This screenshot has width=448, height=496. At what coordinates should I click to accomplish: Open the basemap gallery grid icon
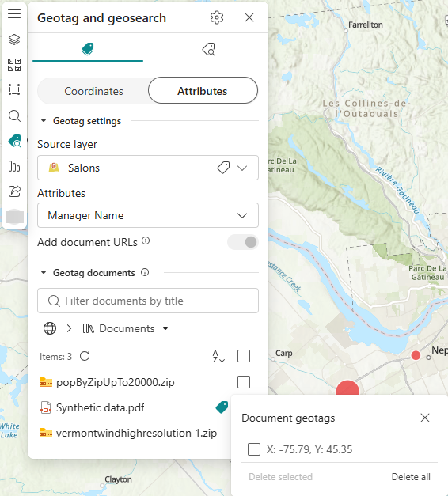[x=14, y=65]
